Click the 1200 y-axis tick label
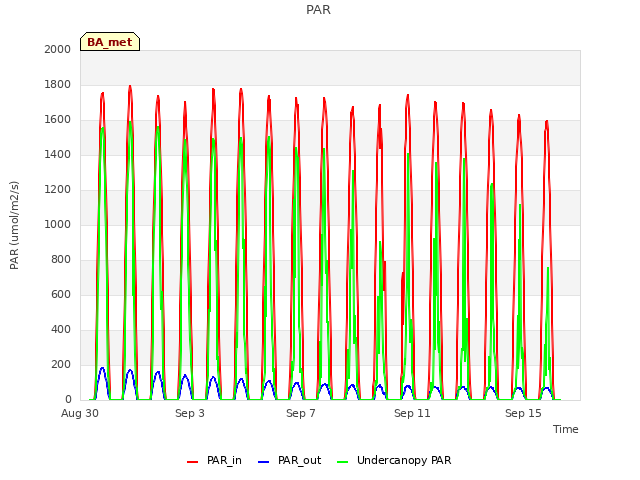The height and width of the screenshot is (480, 640). [x=58, y=189]
